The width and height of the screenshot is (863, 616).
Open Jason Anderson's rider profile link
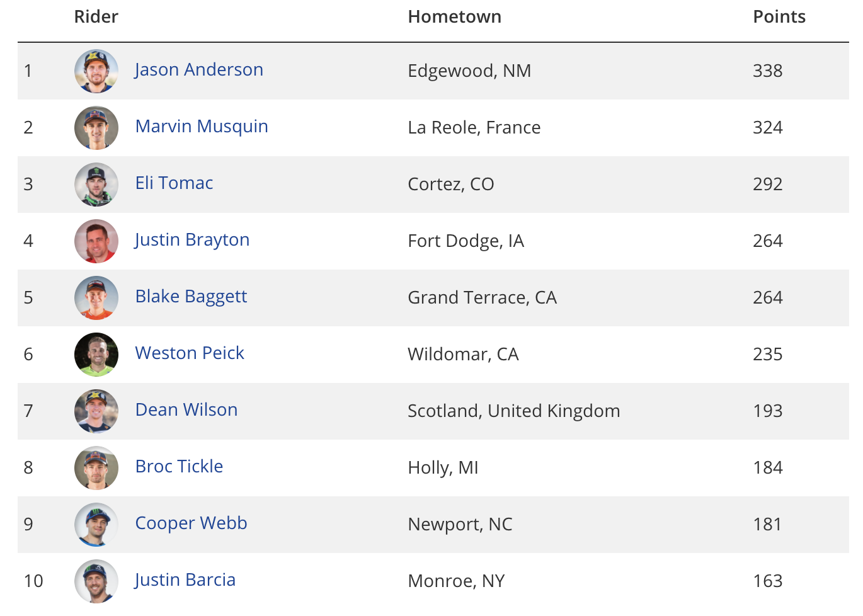[199, 70]
